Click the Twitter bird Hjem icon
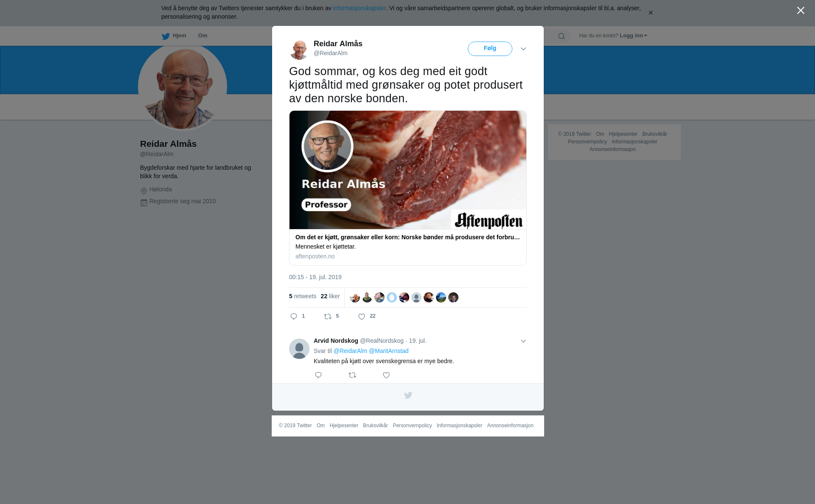 (x=166, y=36)
